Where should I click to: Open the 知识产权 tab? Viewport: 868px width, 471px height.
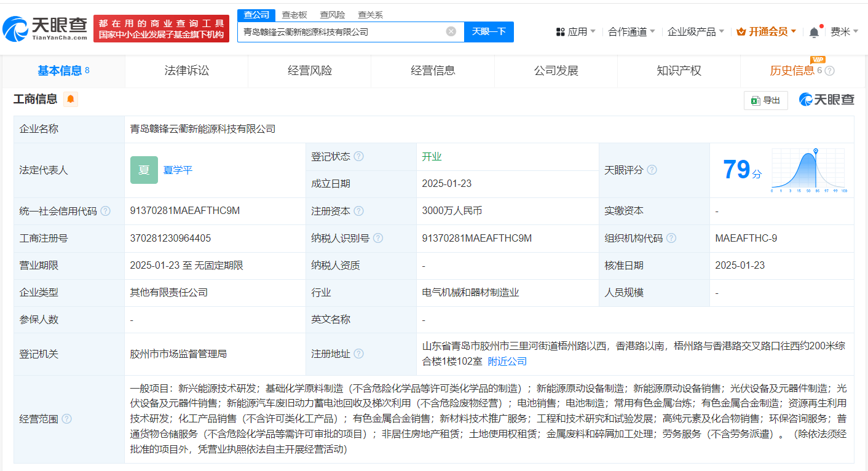[x=679, y=71]
